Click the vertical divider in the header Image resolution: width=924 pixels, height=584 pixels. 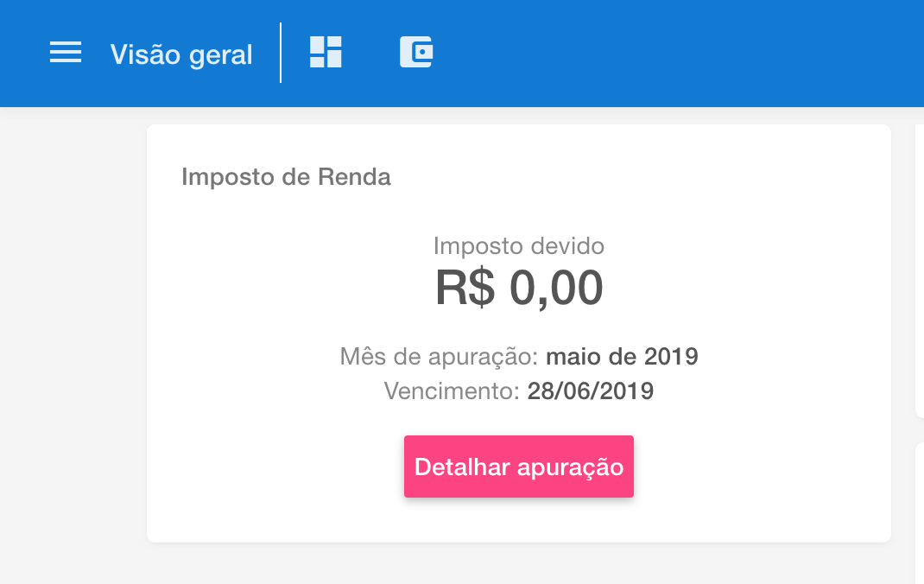pyautogui.click(x=281, y=54)
